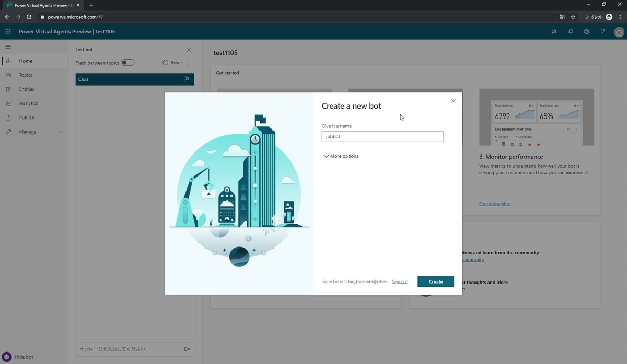Open more options beside Reset

(x=189, y=63)
